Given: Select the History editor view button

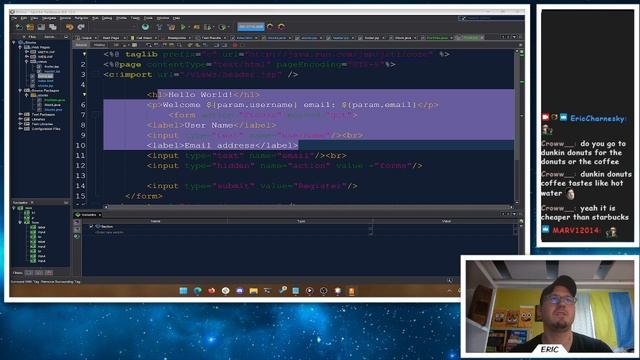Looking at the screenshot, I should pyautogui.click(x=99, y=45).
